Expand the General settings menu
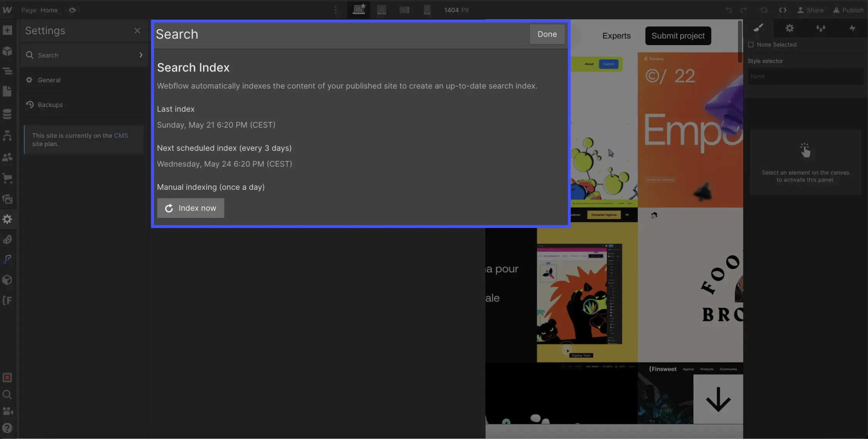The image size is (868, 439). tap(84, 79)
